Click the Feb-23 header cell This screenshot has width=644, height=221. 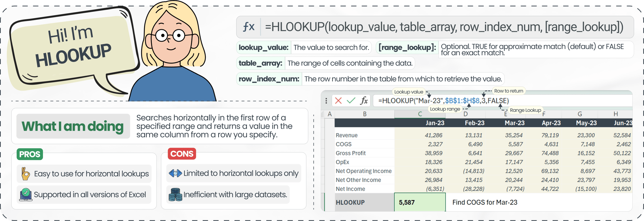point(466,123)
